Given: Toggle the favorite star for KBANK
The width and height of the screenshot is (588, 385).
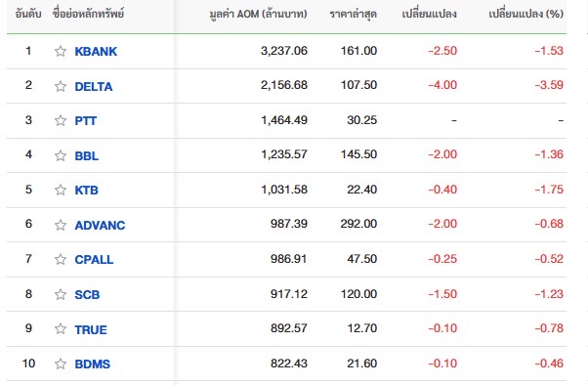Looking at the screenshot, I should pyautogui.click(x=61, y=51).
